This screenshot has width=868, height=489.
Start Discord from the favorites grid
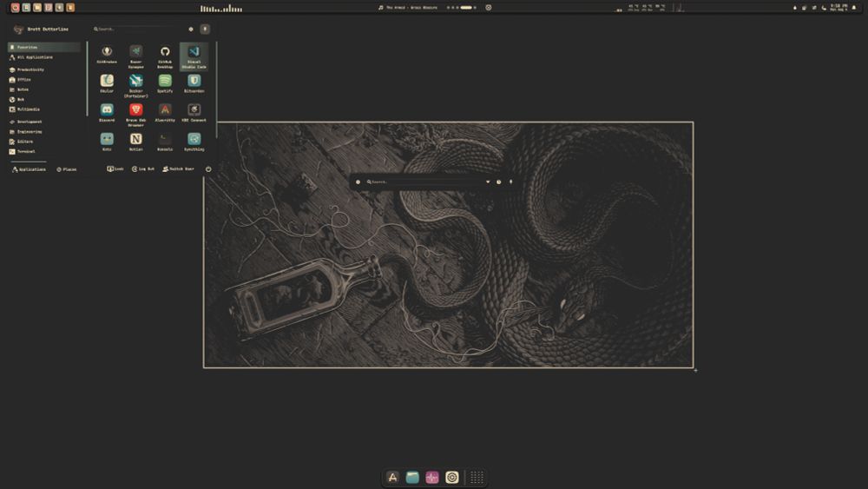[107, 110]
